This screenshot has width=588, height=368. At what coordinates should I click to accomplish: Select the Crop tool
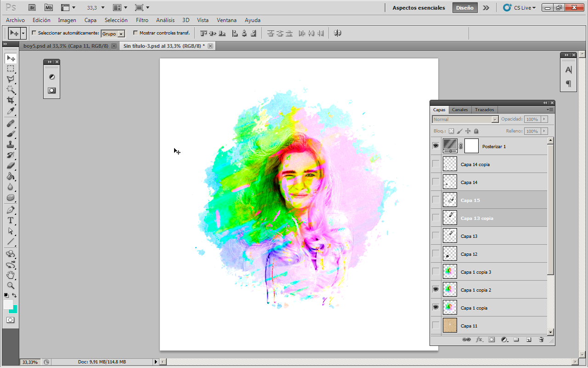tap(11, 100)
